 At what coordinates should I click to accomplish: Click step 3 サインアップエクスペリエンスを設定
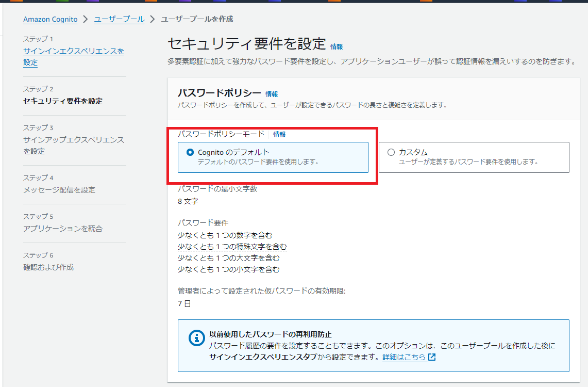pyautogui.click(x=74, y=146)
